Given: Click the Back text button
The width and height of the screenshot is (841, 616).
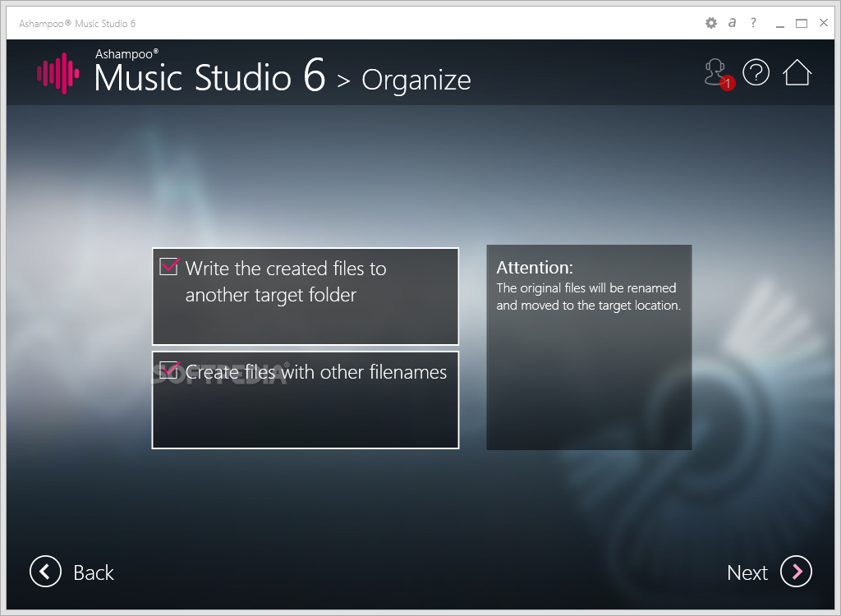Looking at the screenshot, I should pos(94,572).
